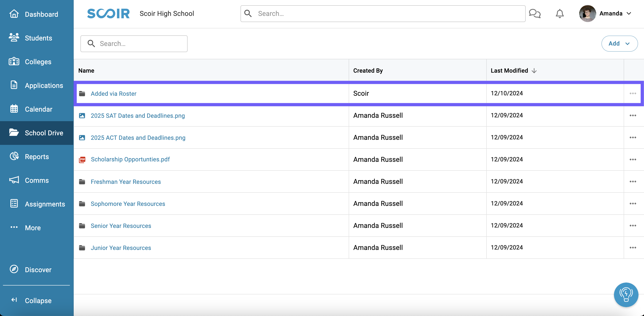
Task: Click the PDF icon for Scholarship Opportunties
Action: pyautogui.click(x=82, y=160)
